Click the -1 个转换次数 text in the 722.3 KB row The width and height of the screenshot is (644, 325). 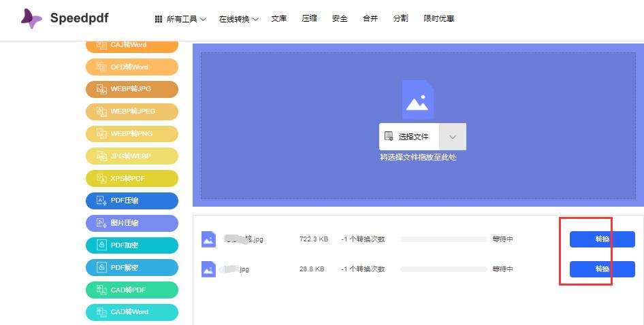(363, 239)
